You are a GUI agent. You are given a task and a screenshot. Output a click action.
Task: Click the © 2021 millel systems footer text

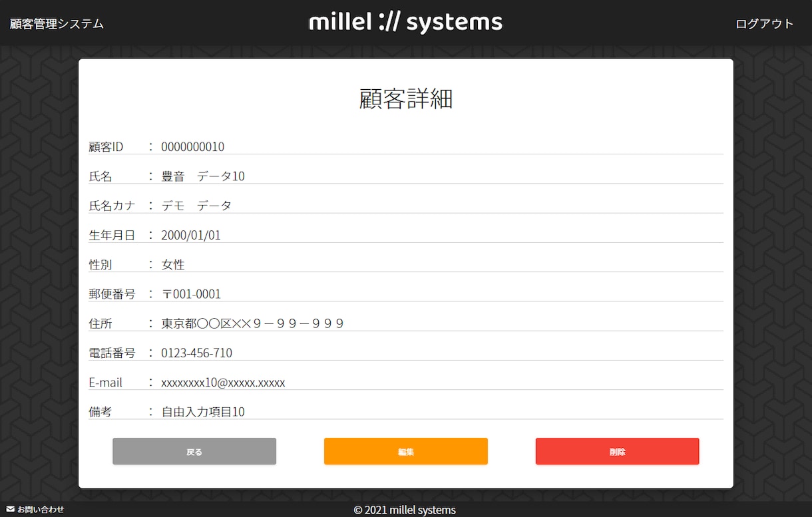(405, 510)
